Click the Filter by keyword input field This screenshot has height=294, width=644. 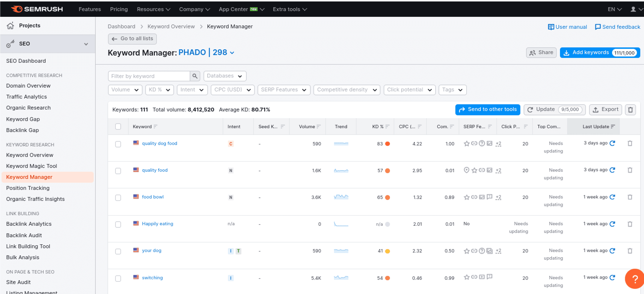(149, 76)
